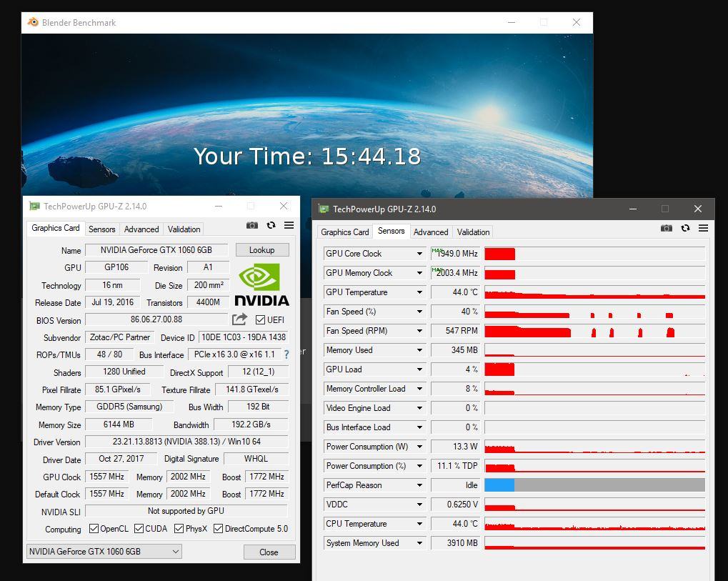This screenshot has width=728, height=581.
Task: Expand the Fan Speed (RPM) sensor dropdown
Action: 419,331
